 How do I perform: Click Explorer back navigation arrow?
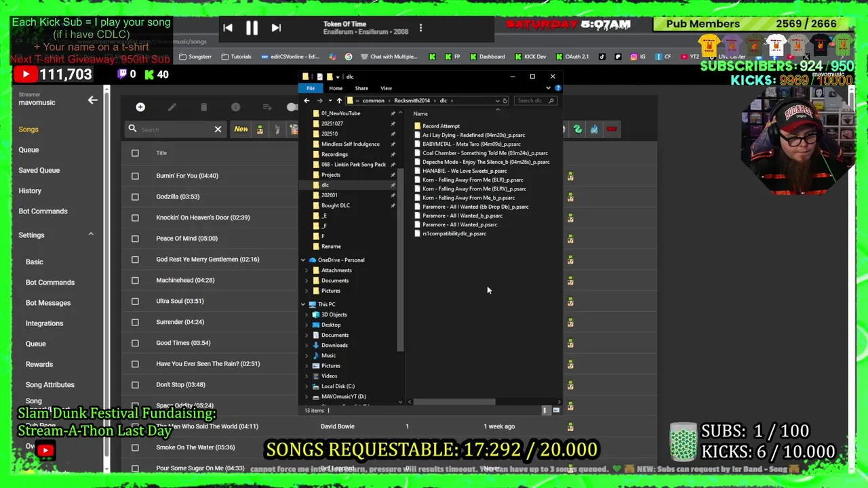(x=307, y=100)
